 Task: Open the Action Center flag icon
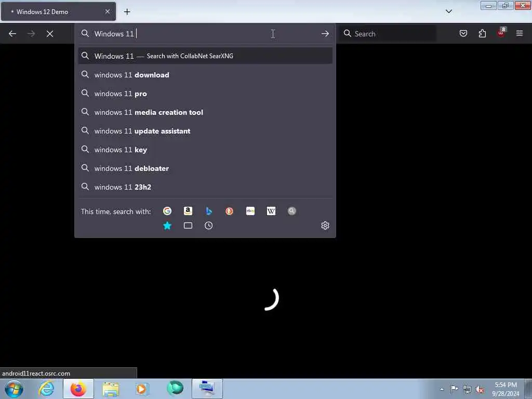(x=454, y=389)
